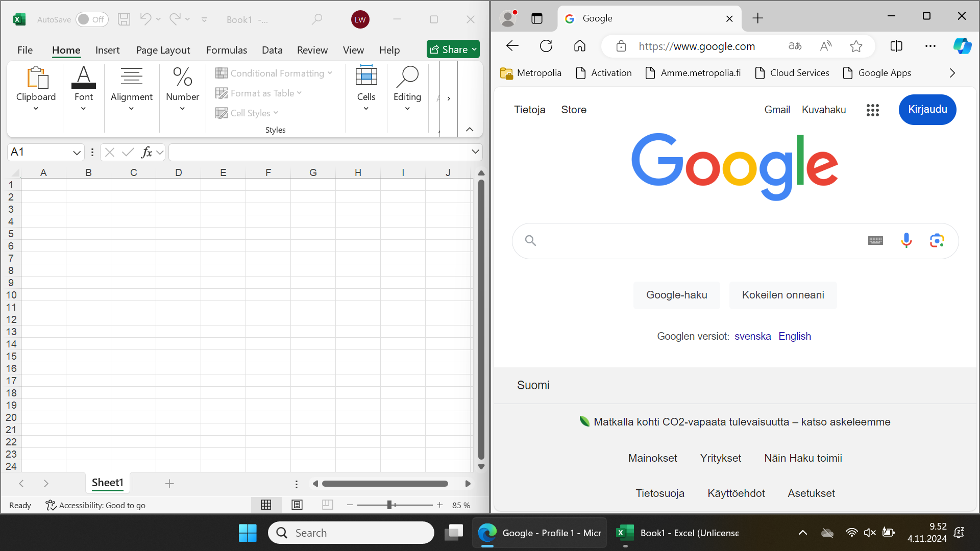The image size is (980, 551).
Task: Click the Google Lens camera icon
Action: click(937, 240)
